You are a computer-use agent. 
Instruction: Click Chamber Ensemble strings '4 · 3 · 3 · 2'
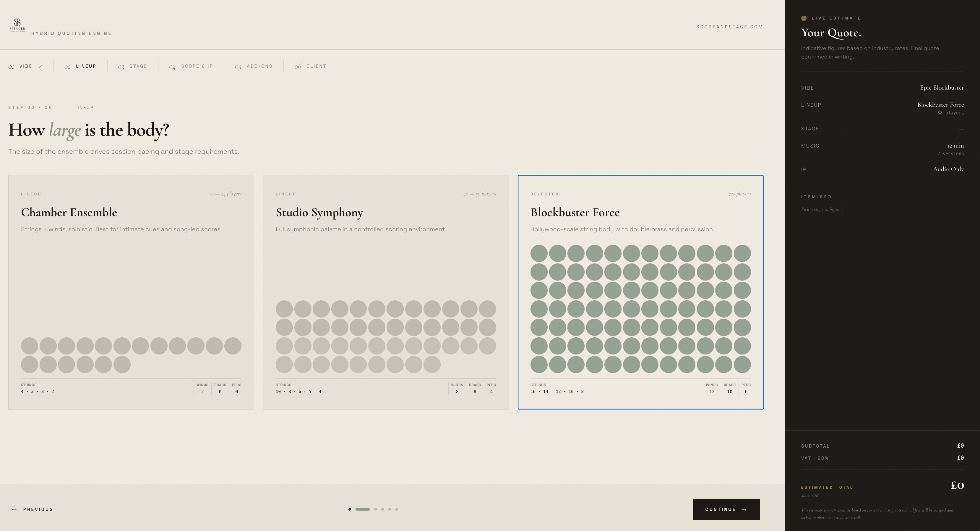click(37, 392)
